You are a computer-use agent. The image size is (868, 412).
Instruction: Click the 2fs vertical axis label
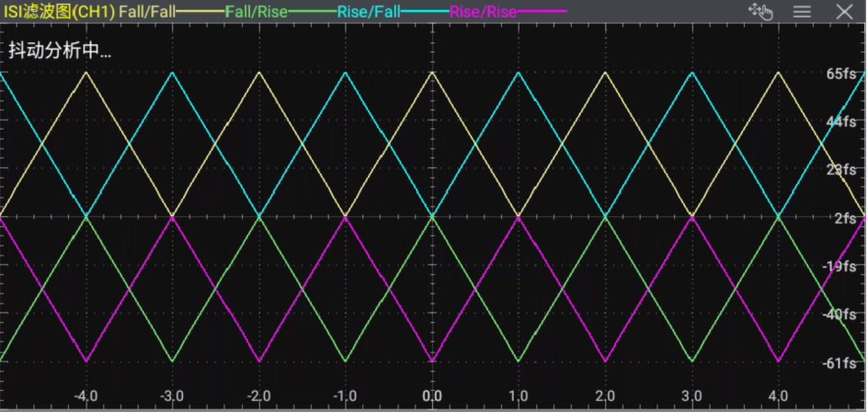click(x=845, y=218)
